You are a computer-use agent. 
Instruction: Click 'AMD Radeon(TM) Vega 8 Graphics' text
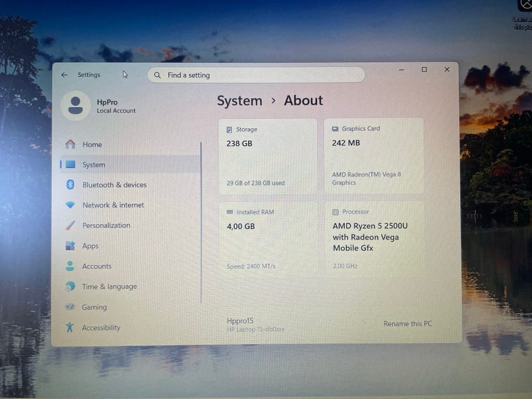coord(366,178)
